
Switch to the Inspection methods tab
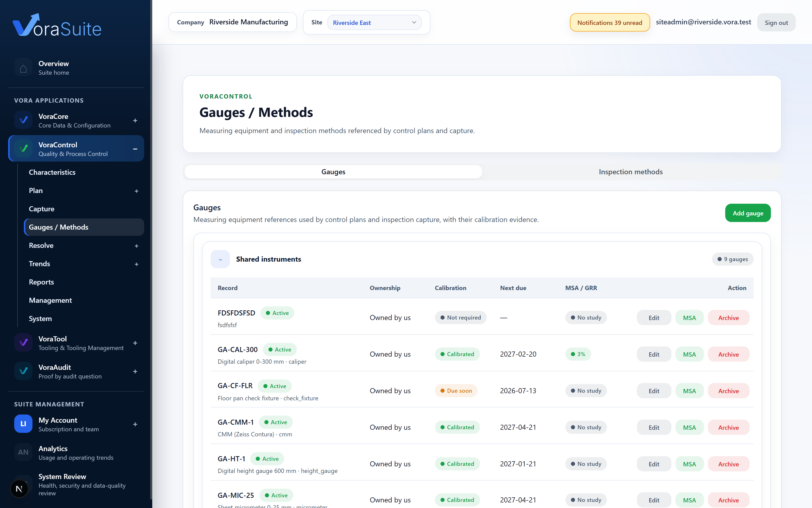tap(631, 172)
